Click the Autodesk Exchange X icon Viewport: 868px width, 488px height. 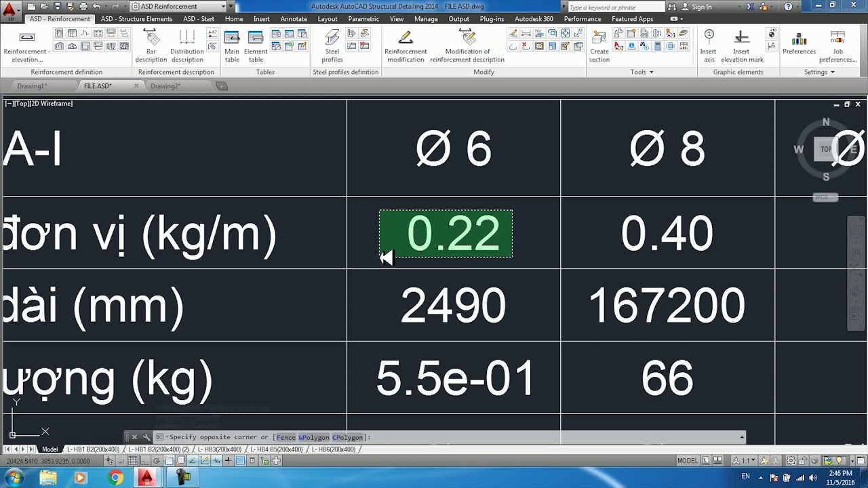point(750,7)
